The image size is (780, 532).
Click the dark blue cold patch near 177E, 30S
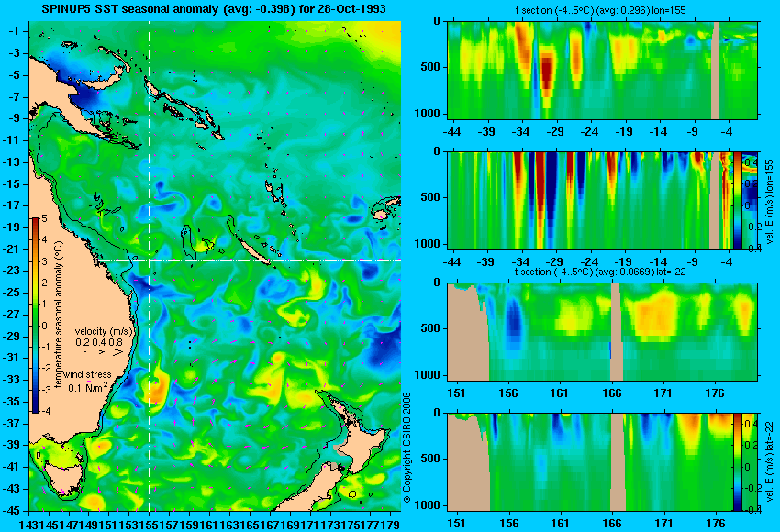(381, 348)
